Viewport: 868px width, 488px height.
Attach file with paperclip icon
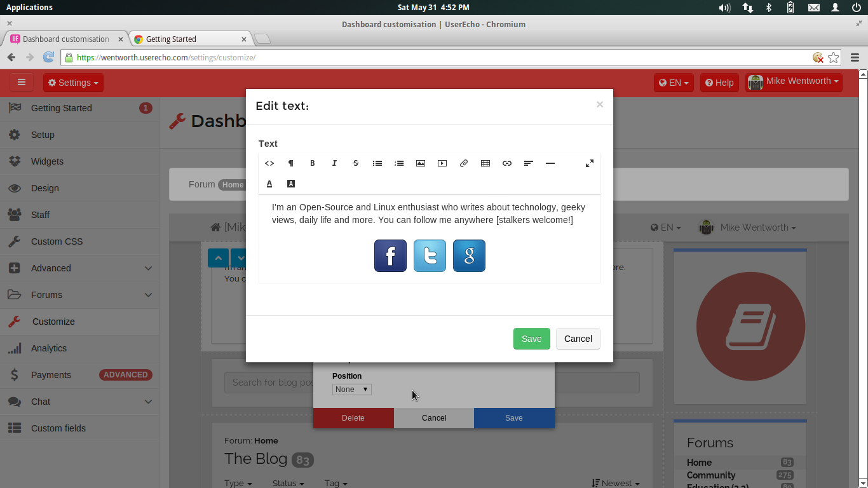coord(464,163)
